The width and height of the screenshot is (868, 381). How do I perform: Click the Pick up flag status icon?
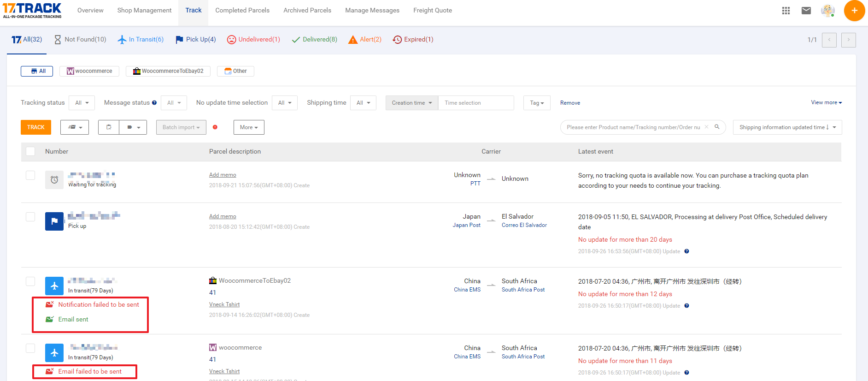point(54,221)
